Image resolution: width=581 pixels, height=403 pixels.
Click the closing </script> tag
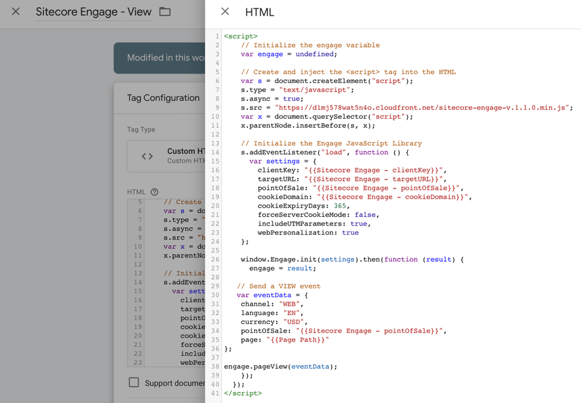pos(243,393)
